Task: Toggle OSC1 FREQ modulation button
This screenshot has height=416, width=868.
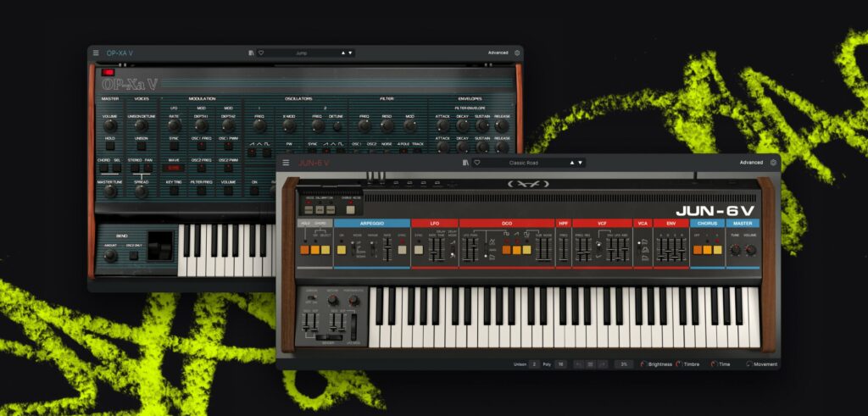Action: (x=201, y=146)
